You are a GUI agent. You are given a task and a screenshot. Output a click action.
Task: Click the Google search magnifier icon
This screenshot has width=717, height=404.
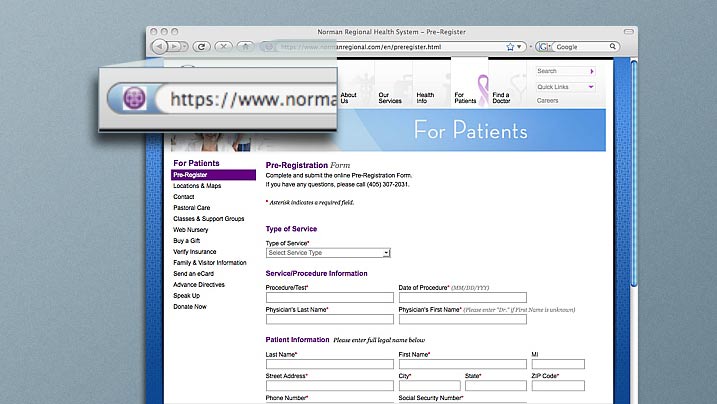point(612,47)
